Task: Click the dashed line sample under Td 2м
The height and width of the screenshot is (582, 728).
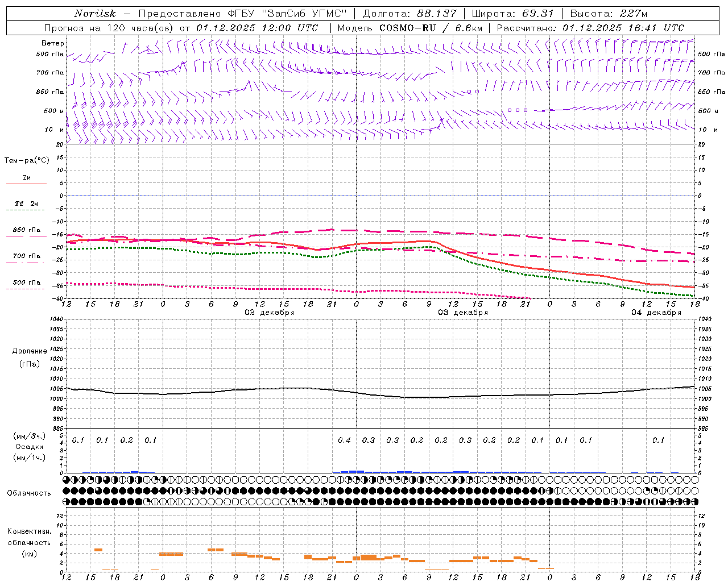Action: pos(26,210)
